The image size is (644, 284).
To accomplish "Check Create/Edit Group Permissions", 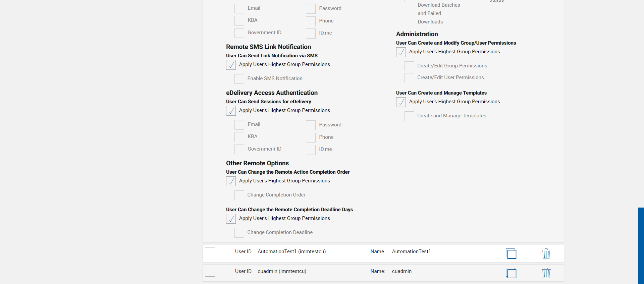I will 409,66.
